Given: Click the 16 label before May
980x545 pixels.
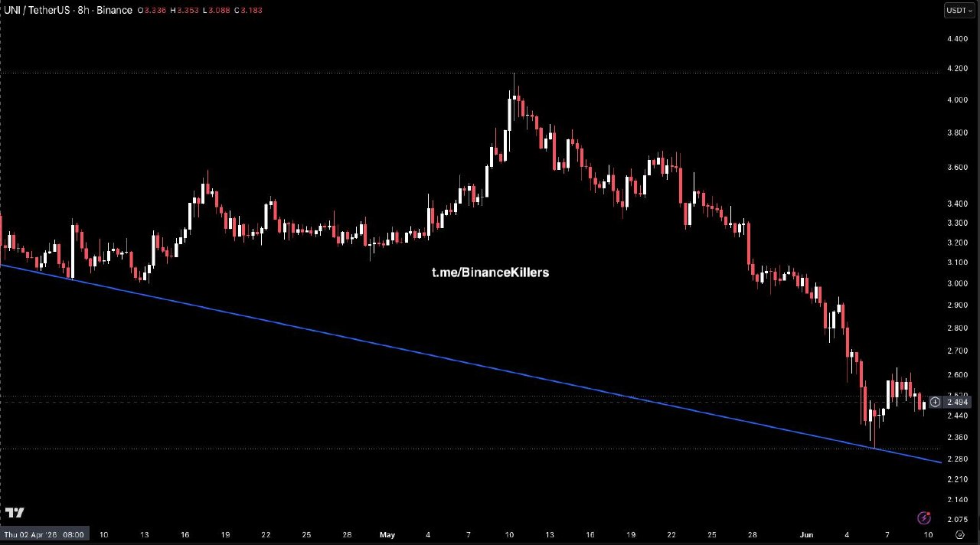Looking at the screenshot, I should click(x=185, y=534).
